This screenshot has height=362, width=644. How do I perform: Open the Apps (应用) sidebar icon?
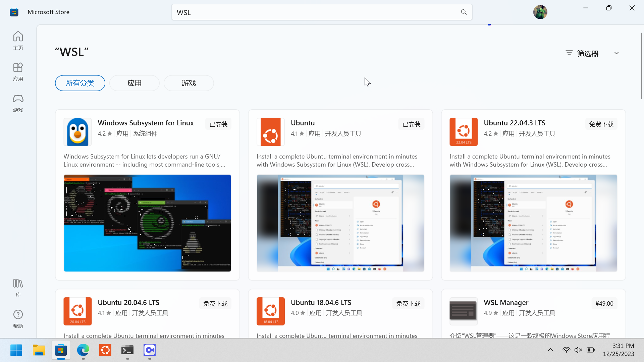pos(18,71)
